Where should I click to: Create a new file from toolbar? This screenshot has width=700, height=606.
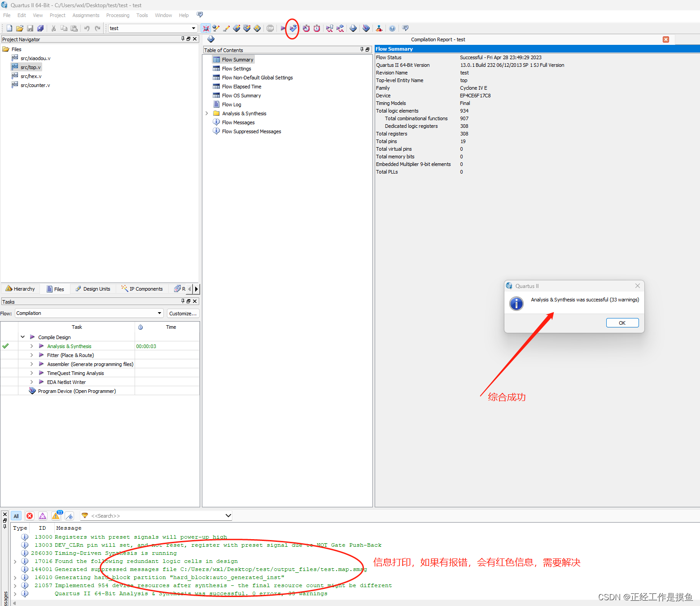9,28
